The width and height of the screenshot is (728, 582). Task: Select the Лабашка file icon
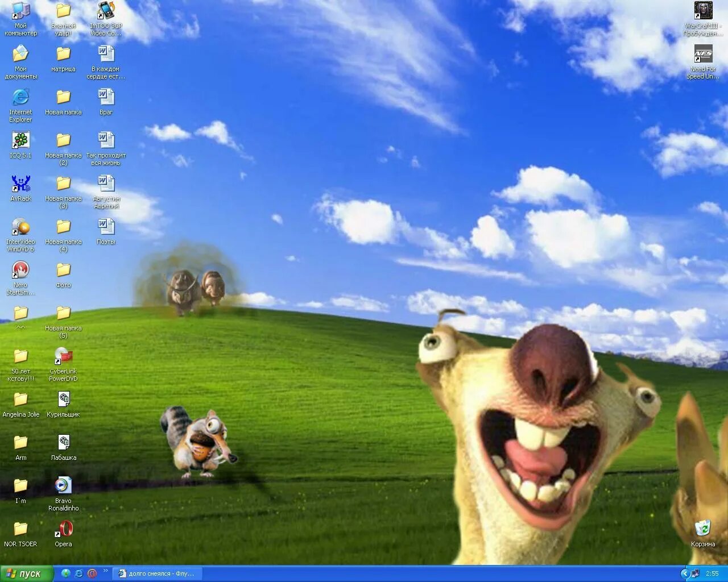click(63, 447)
